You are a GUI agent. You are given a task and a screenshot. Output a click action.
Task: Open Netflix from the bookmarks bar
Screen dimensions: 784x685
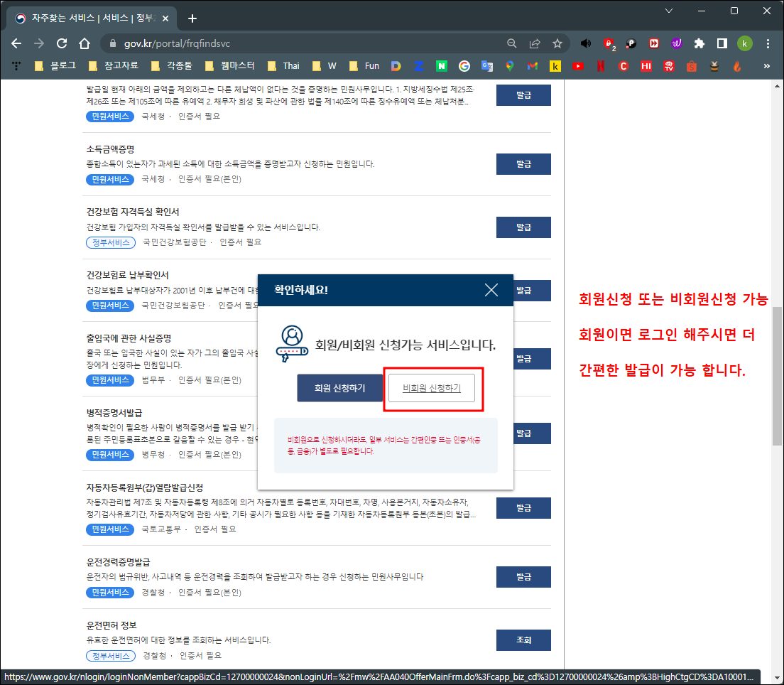click(x=601, y=65)
